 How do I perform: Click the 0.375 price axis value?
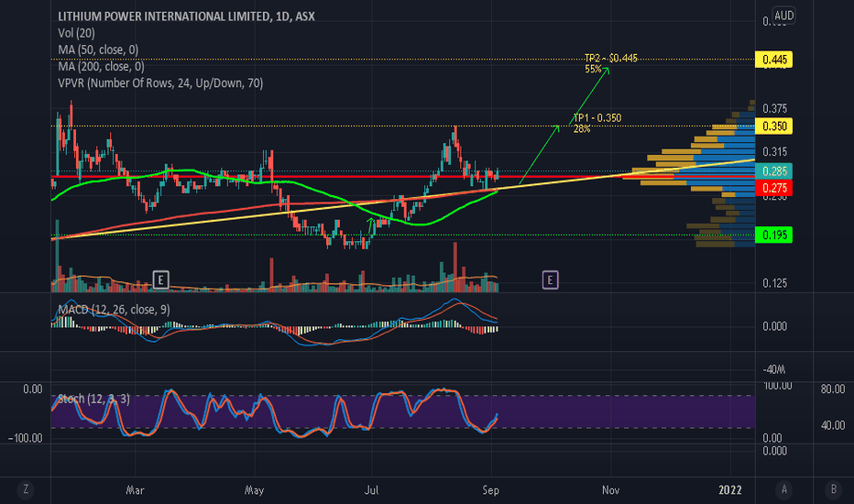point(774,108)
